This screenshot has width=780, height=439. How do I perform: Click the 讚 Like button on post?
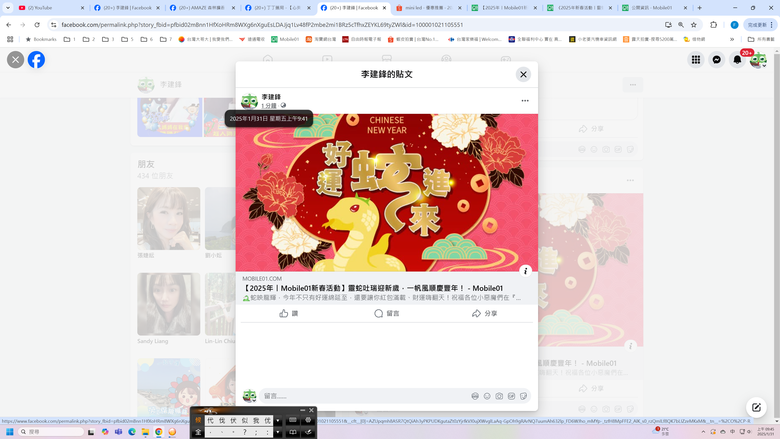pyautogui.click(x=289, y=313)
